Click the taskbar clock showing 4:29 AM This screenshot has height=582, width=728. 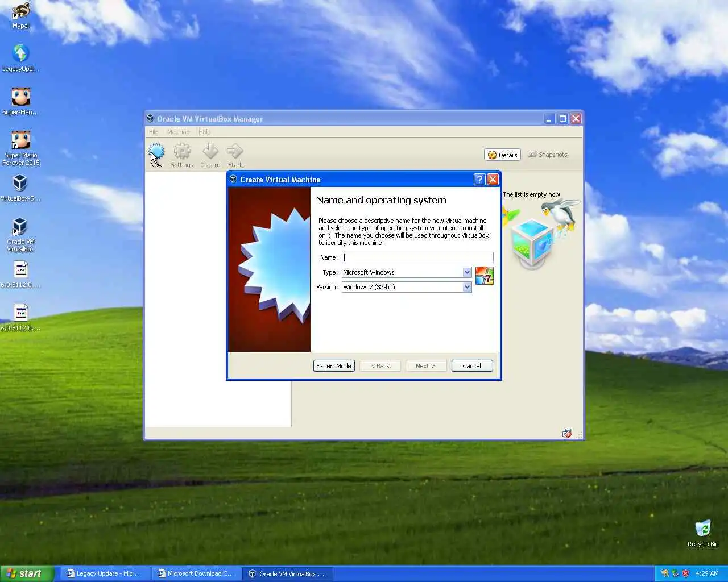pos(707,573)
